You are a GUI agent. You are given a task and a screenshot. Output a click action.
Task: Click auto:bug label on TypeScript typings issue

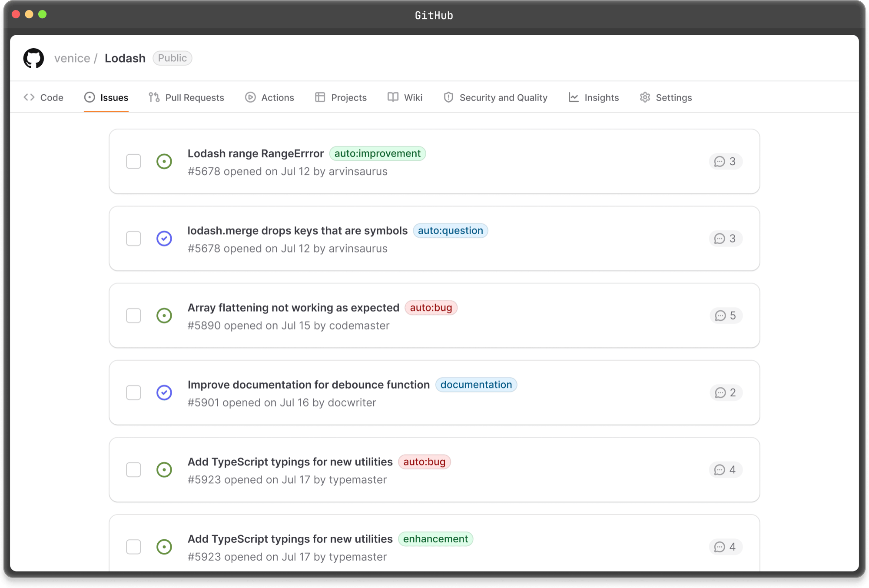[425, 462]
